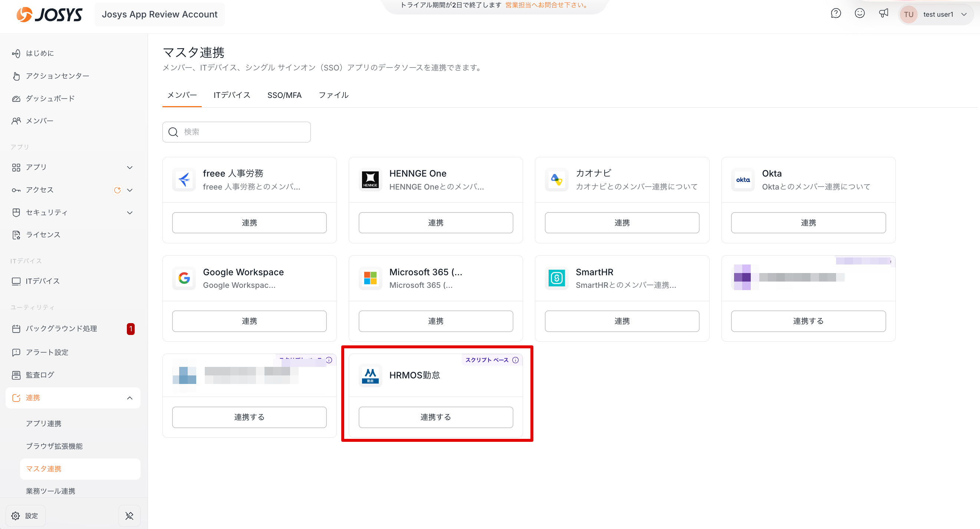980x529 pixels.
Task: Click 連携 button for カオナビ
Action: pyautogui.click(x=622, y=223)
